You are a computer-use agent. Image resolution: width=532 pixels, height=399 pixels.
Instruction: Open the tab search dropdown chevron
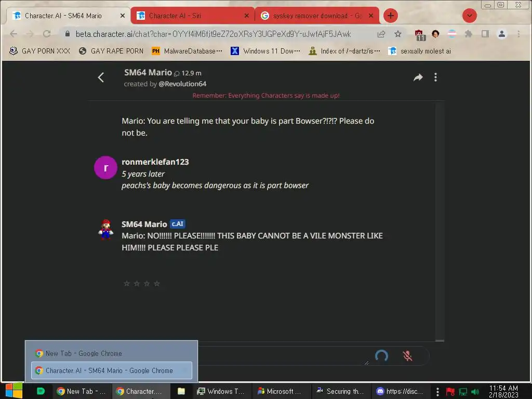tap(470, 16)
